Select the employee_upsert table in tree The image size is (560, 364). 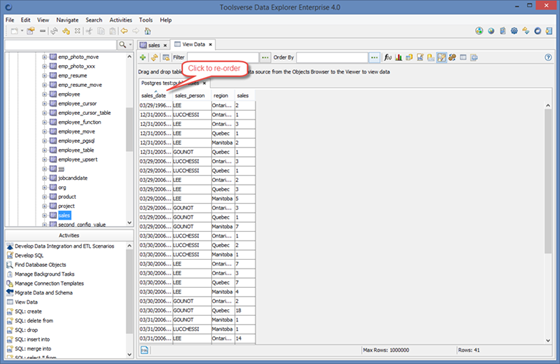[x=78, y=159]
